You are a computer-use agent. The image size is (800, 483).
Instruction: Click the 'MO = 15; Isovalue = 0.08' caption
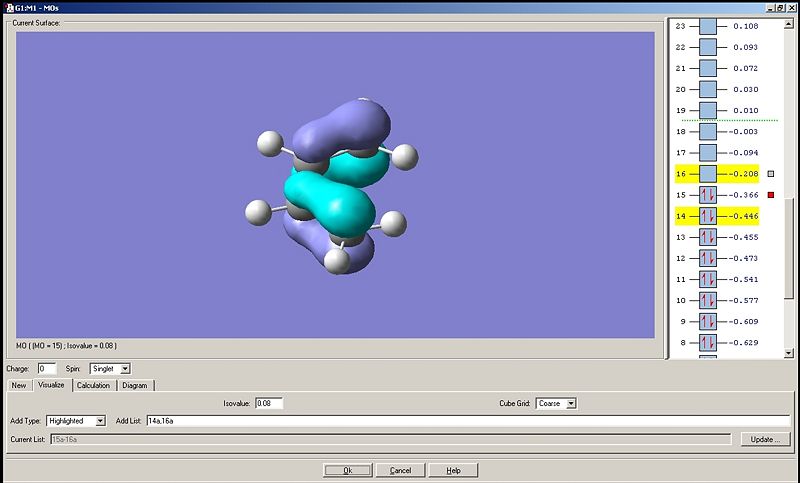click(66, 346)
